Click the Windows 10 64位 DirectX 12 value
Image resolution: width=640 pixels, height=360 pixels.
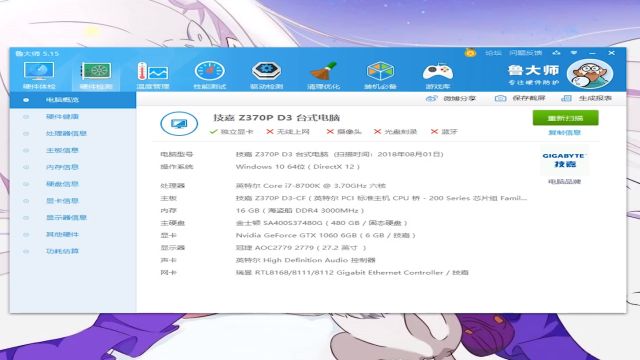pyautogui.click(x=298, y=167)
